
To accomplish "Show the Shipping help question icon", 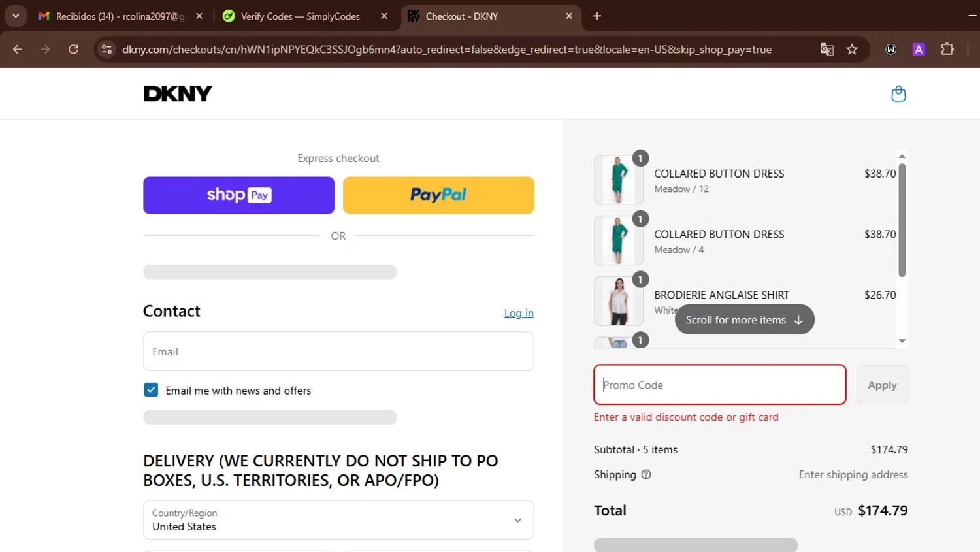I will 646,474.
